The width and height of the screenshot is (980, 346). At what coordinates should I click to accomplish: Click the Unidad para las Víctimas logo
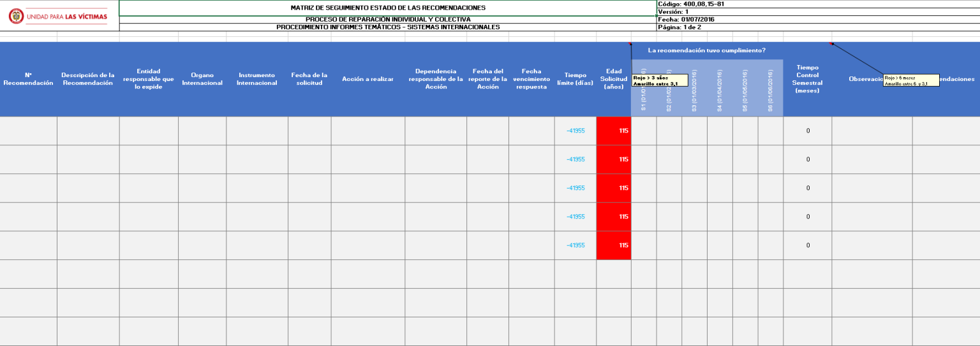pyautogui.click(x=58, y=16)
